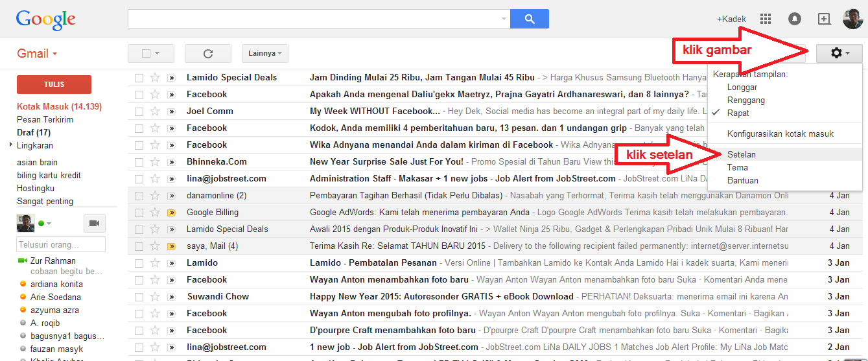The height and width of the screenshot is (361, 868).
Task: Tick checkbox for Lamido Pembatalan Pesanan email
Action: tap(139, 263)
